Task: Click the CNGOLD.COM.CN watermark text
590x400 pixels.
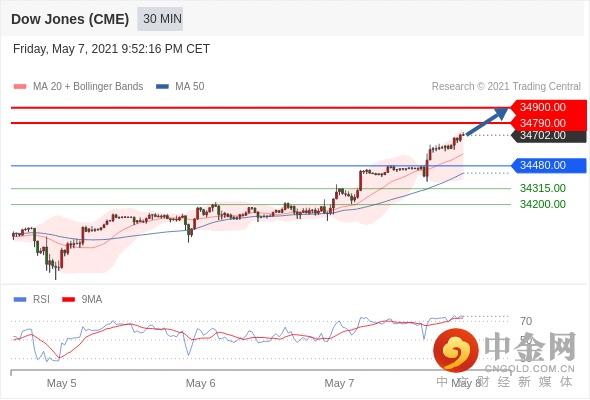Action: pos(530,369)
